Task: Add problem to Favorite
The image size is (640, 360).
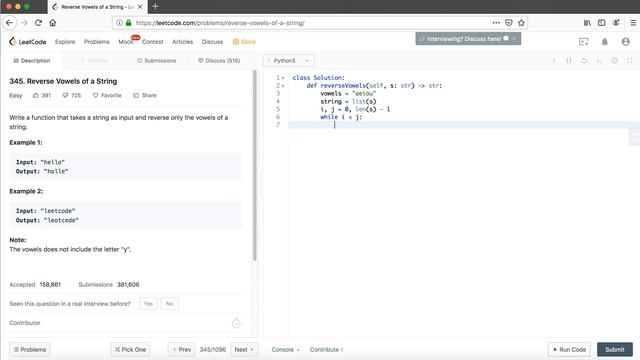Action: click(x=107, y=95)
